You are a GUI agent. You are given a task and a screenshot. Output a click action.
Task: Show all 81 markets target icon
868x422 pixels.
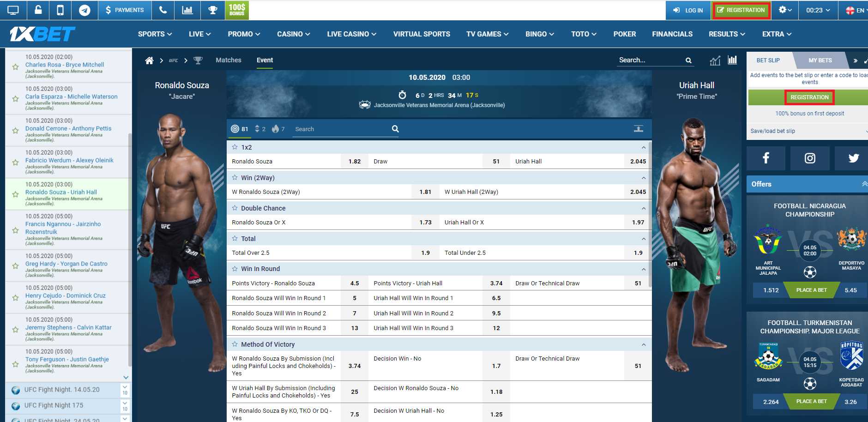click(x=240, y=129)
